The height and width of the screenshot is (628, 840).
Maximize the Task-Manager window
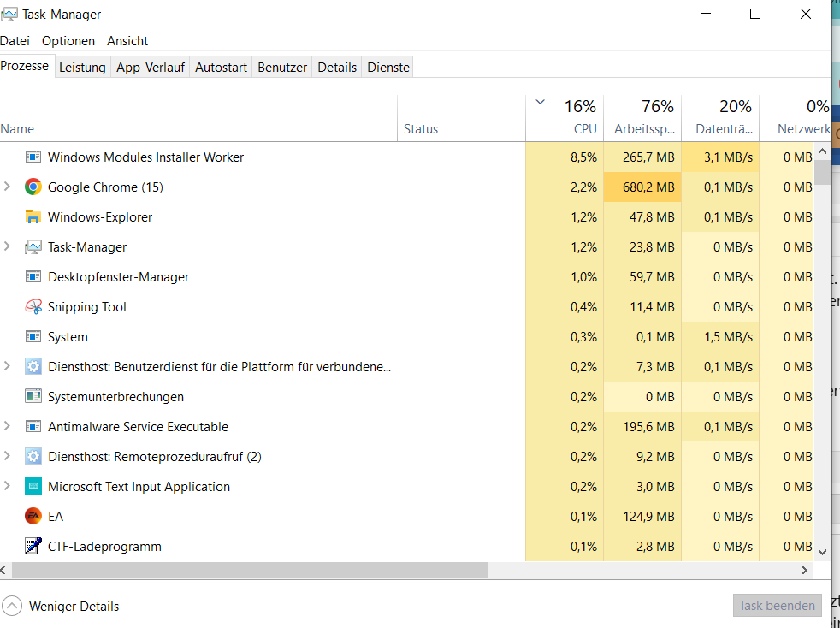(x=755, y=14)
